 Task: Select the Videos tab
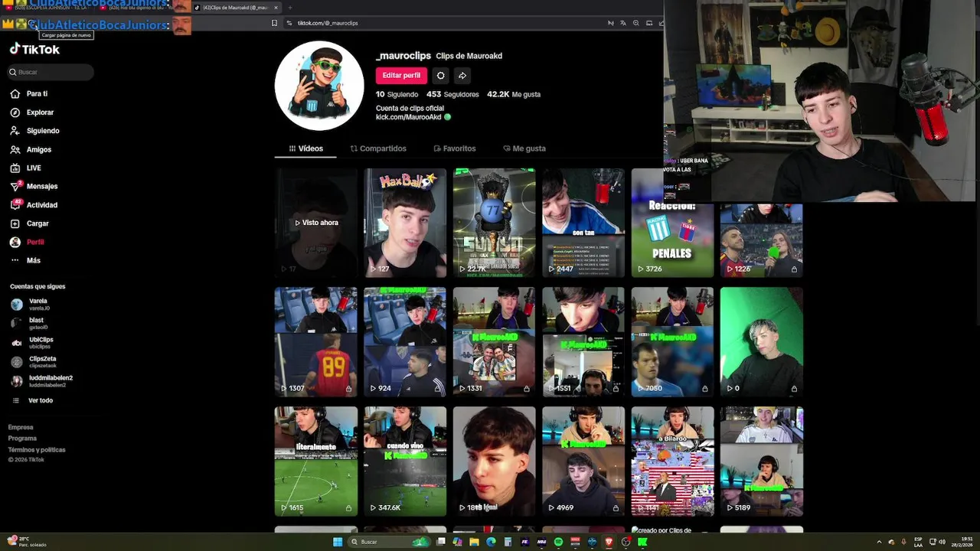(x=305, y=148)
